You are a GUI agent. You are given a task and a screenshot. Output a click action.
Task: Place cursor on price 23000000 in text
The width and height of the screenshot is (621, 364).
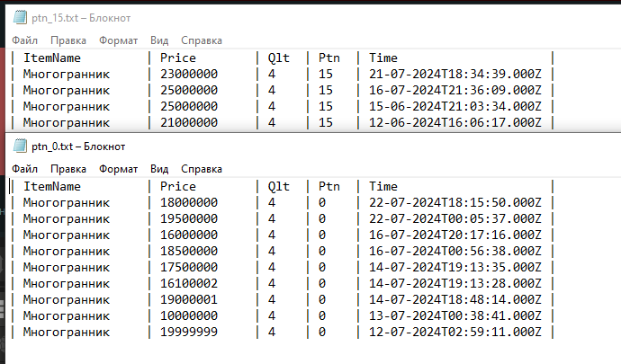(189, 74)
